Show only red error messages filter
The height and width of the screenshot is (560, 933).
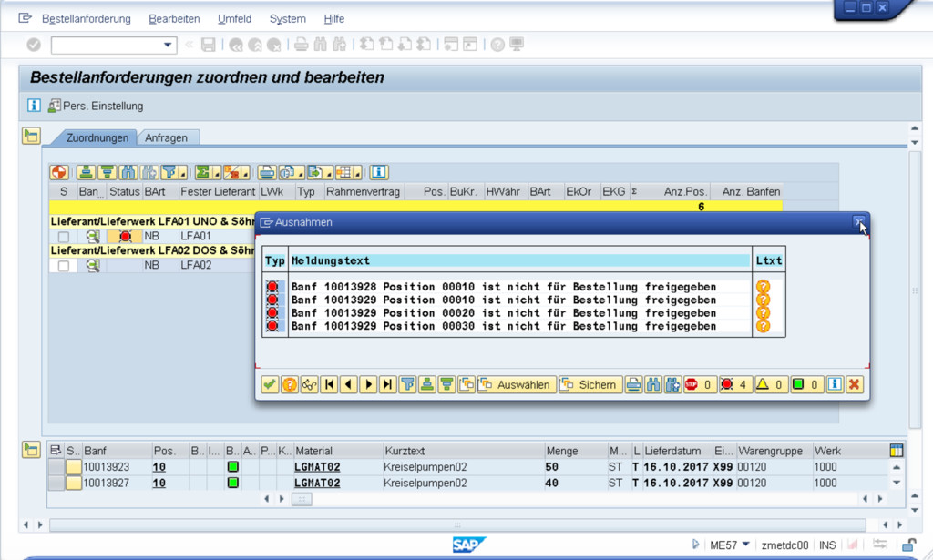733,385
